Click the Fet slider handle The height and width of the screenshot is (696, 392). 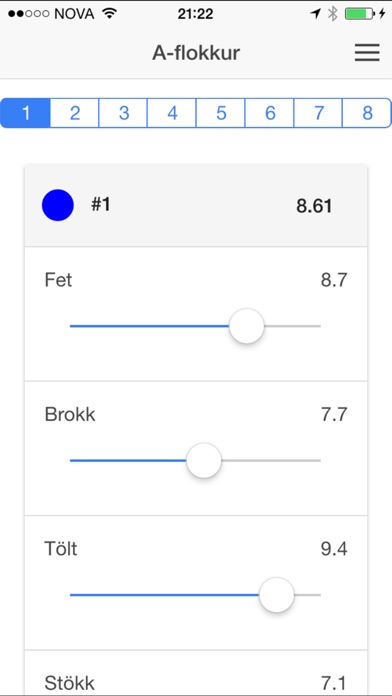point(247,326)
